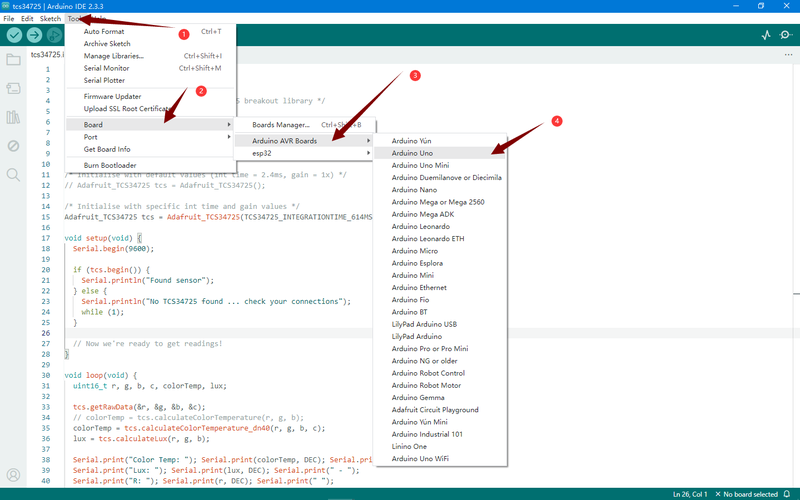Select Arduino Micro board
This screenshot has height=500, width=800.
[x=440, y=251]
